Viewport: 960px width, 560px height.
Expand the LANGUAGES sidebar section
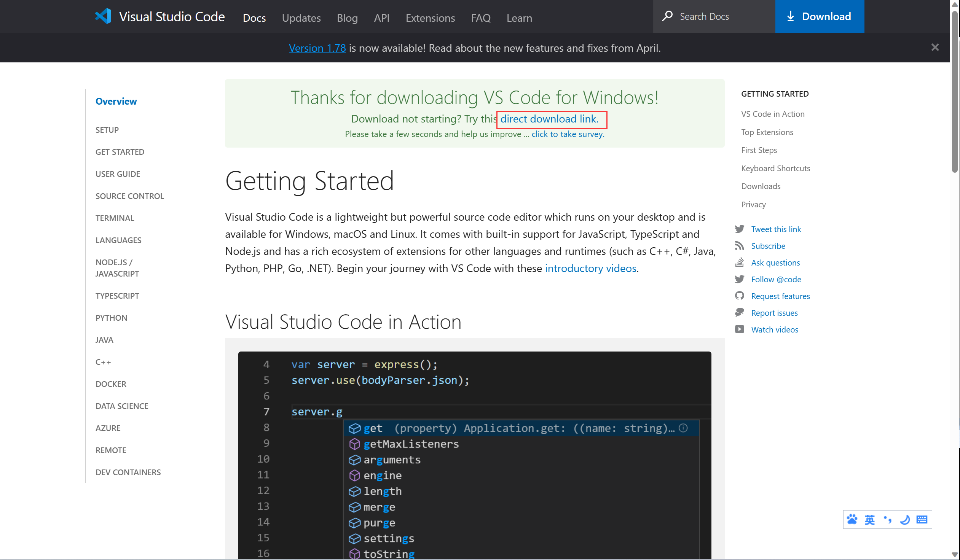(x=118, y=240)
